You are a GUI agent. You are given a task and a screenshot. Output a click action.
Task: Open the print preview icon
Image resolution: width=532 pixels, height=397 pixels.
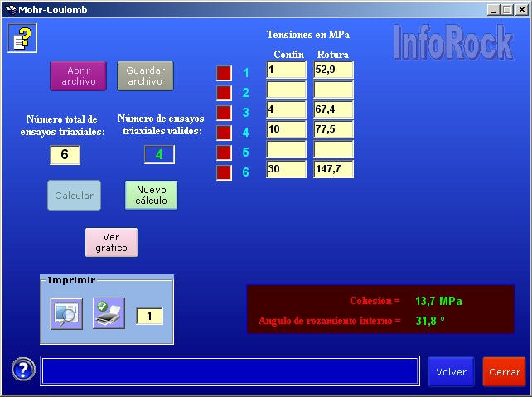pos(65,314)
